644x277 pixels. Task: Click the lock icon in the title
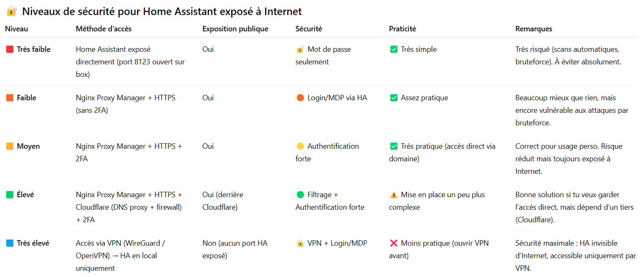(x=11, y=11)
